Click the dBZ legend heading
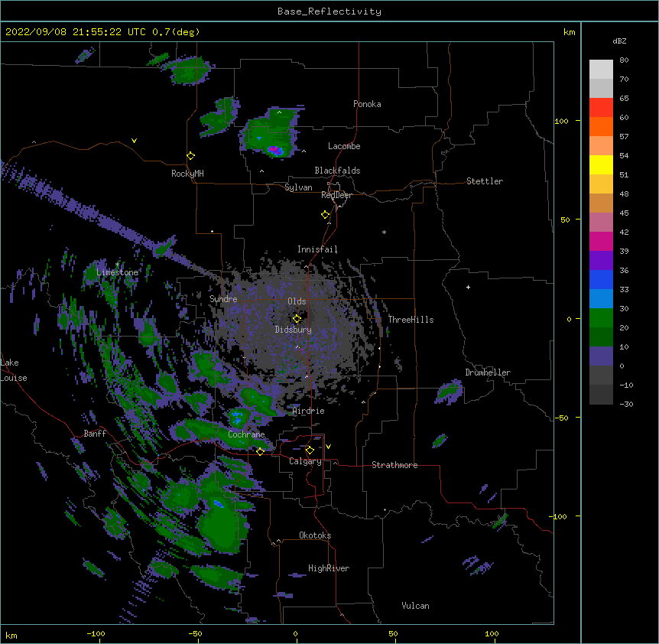Screen dimensions: 659x644 pos(619,41)
